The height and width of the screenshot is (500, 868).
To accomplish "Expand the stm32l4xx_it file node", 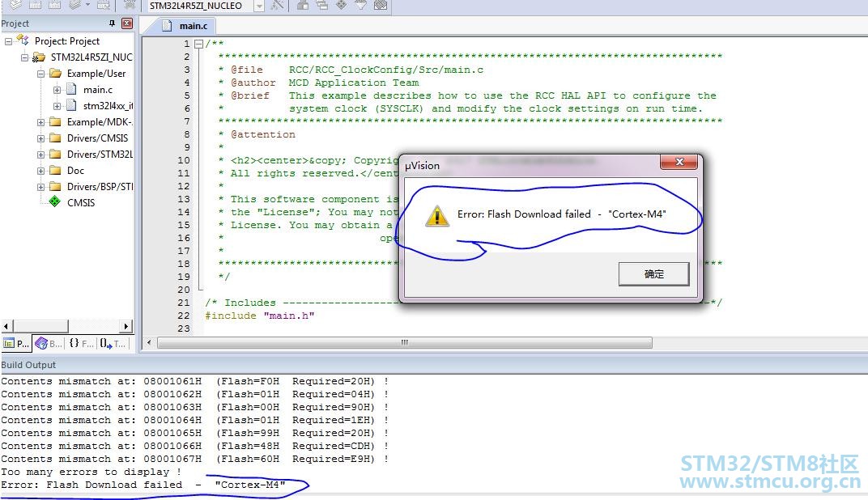I will (57, 106).
